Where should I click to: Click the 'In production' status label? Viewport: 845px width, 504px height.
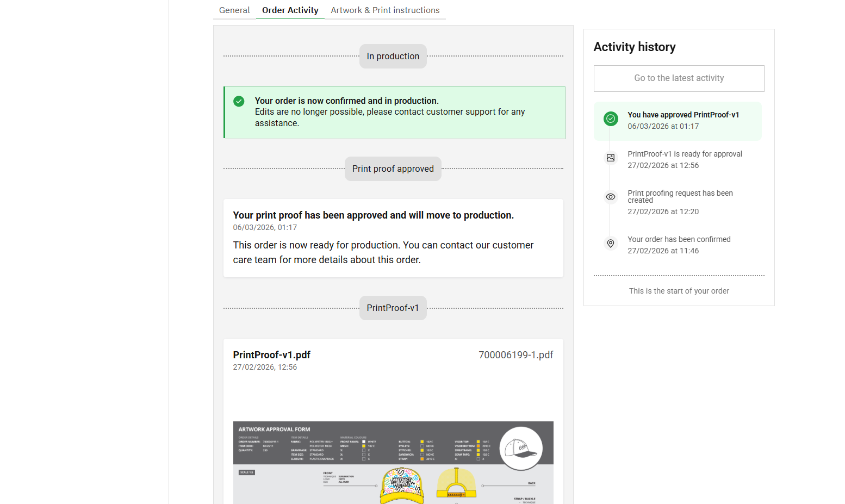393,57
